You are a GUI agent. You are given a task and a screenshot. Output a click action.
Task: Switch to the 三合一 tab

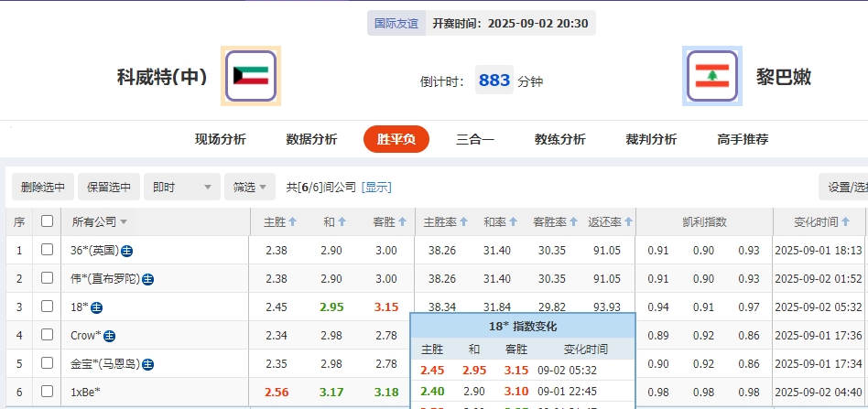coord(475,139)
